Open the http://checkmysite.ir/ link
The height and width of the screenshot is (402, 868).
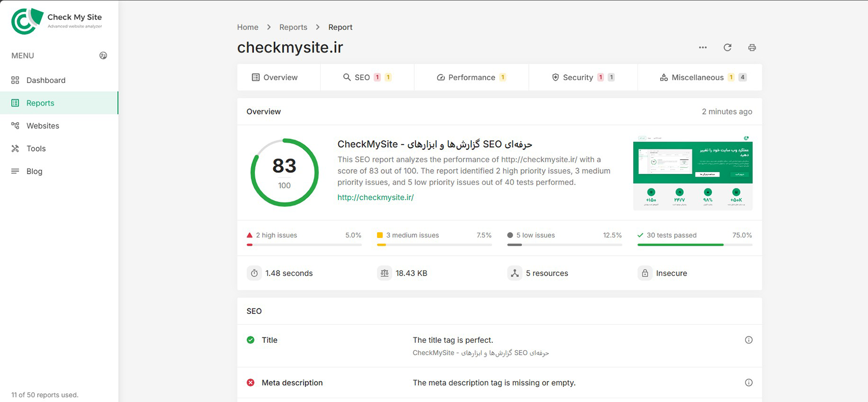tap(376, 197)
